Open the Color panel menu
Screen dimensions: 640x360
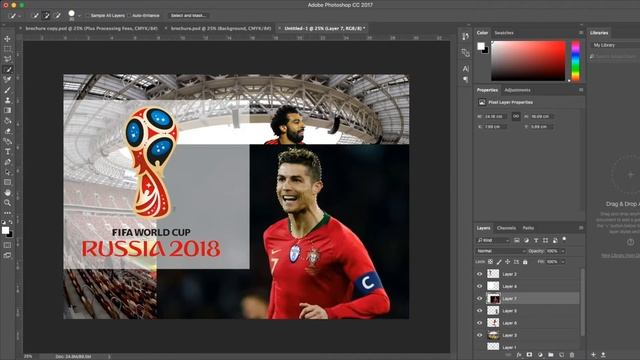pyautogui.click(x=581, y=33)
